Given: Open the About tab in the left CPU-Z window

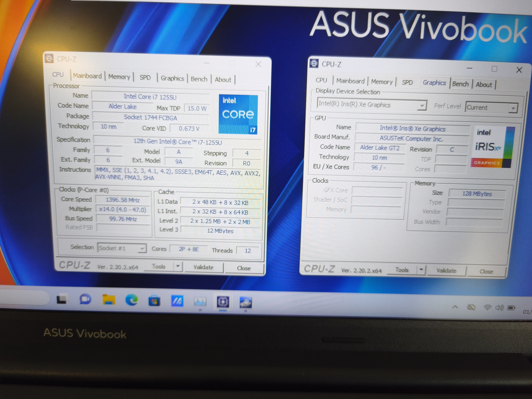Looking at the screenshot, I should click(x=223, y=80).
